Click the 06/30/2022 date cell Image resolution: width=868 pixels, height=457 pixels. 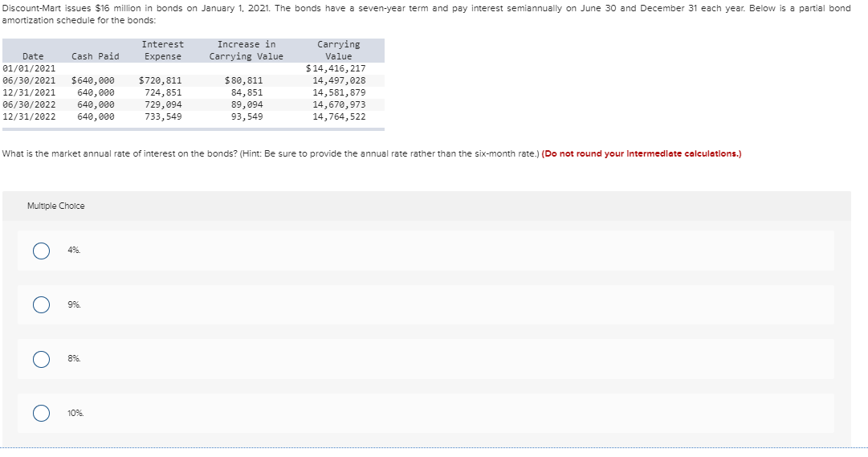click(29, 104)
